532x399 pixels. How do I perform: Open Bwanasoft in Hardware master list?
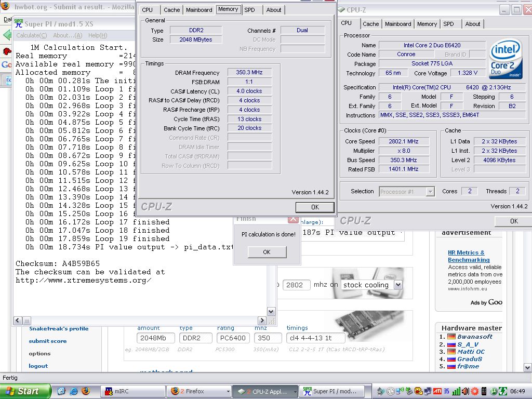point(475,337)
